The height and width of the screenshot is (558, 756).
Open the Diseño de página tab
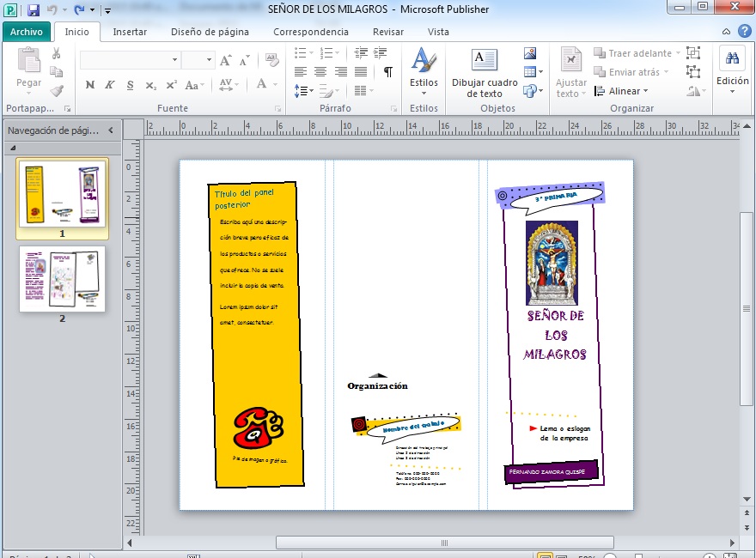tap(210, 32)
